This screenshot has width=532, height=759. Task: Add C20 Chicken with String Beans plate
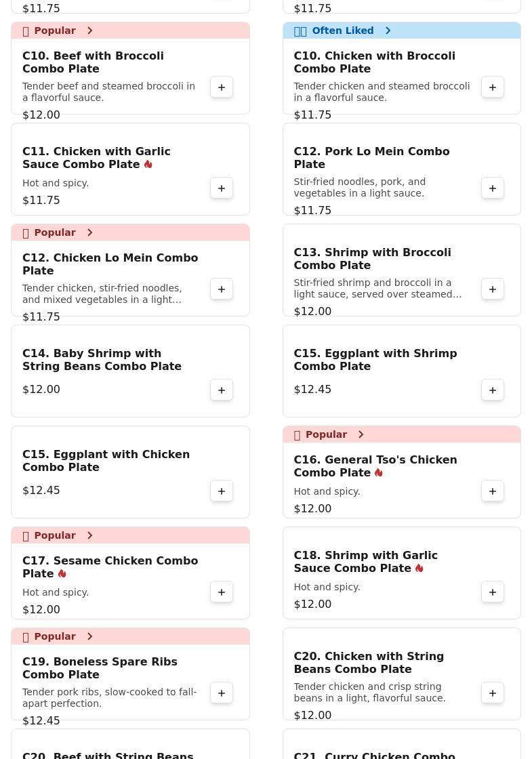(493, 693)
